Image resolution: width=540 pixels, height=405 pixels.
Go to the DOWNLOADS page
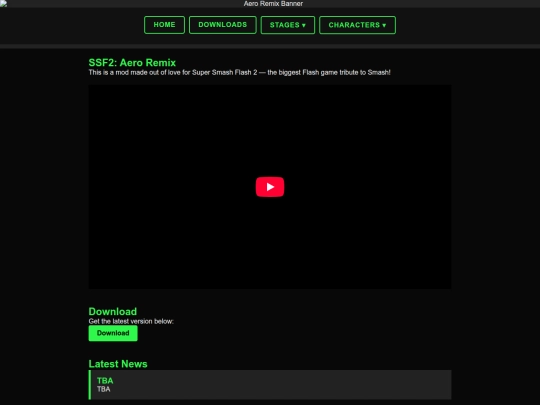(222, 25)
